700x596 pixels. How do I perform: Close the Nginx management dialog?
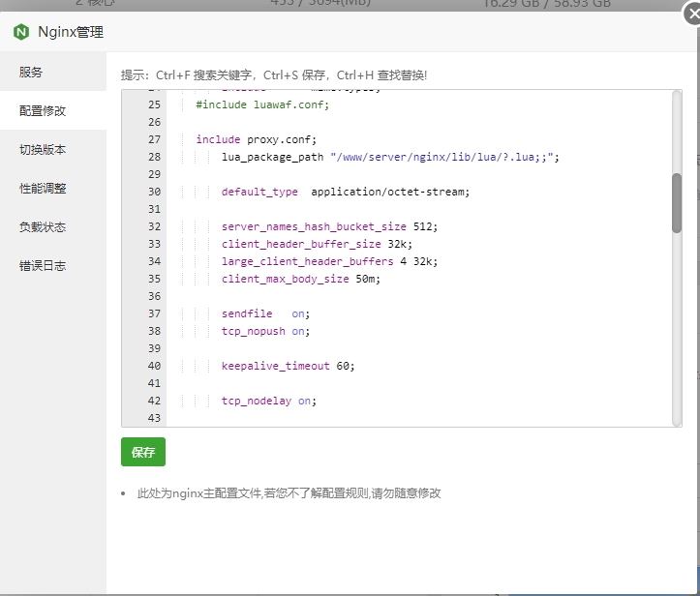pyautogui.click(x=692, y=14)
